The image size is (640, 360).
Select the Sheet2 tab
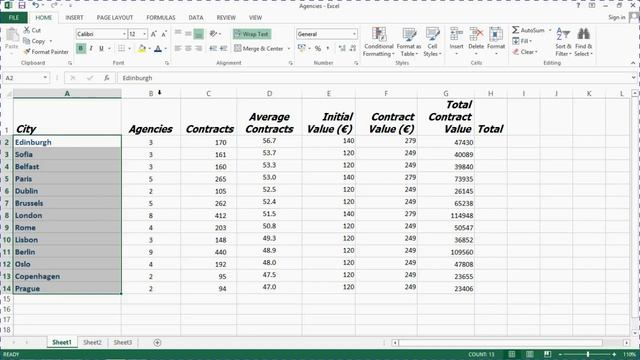(92, 342)
